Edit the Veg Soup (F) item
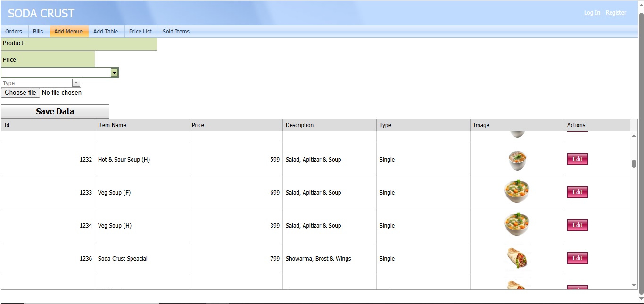The width and height of the screenshot is (644, 304). click(x=577, y=192)
